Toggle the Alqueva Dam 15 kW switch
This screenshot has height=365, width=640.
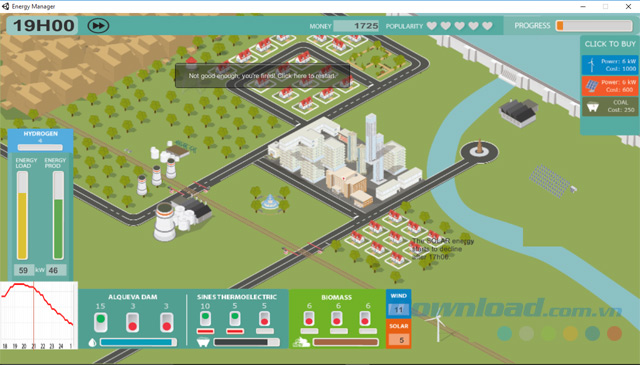[101, 322]
